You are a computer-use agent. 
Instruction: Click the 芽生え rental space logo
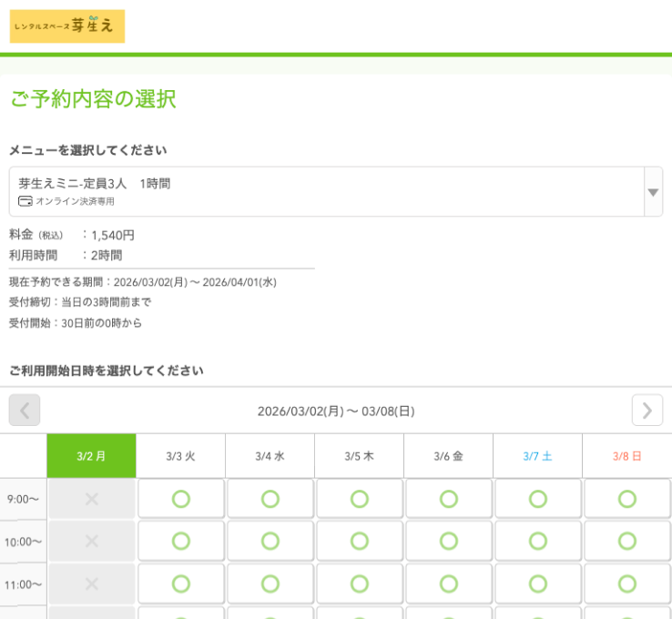pyautogui.click(x=67, y=26)
